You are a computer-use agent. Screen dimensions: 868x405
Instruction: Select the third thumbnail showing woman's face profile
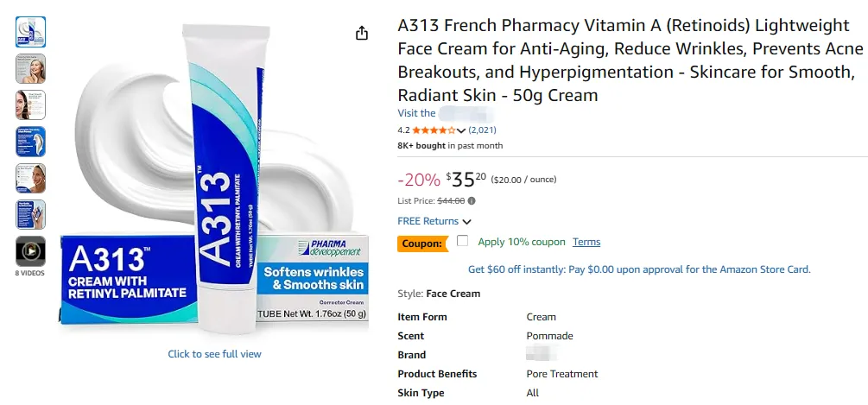[x=31, y=104]
